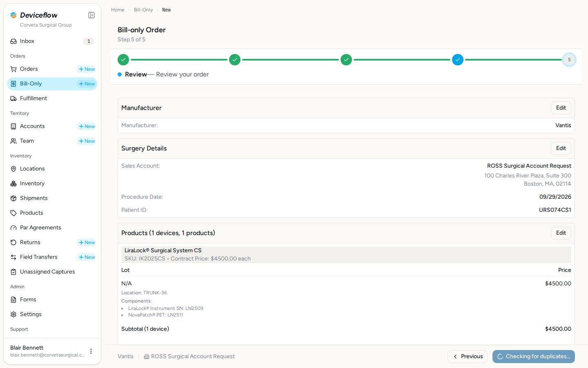Open Forms using the document icon

coord(13,300)
